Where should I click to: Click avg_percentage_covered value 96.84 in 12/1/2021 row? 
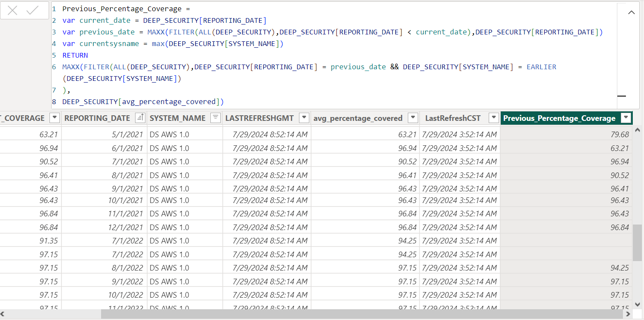(x=407, y=227)
